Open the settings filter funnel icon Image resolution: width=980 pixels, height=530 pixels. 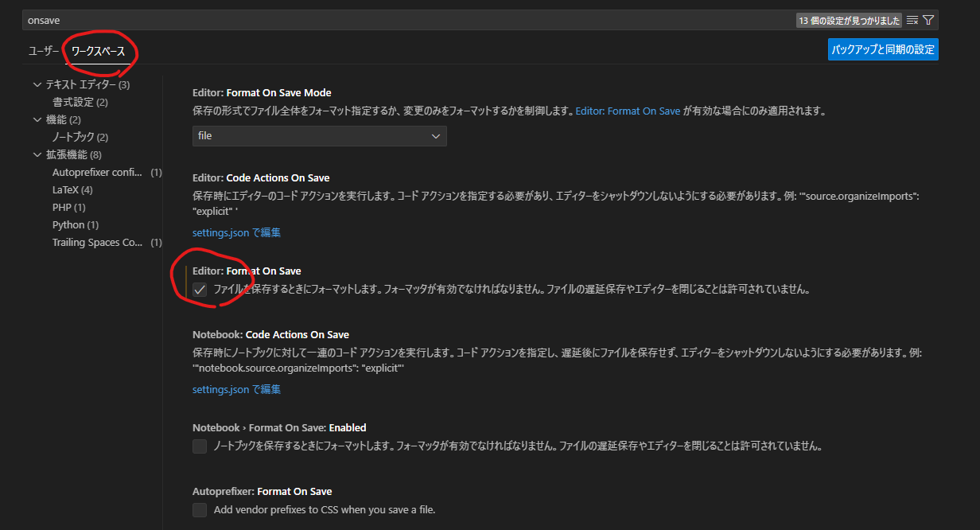pyautogui.click(x=928, y=20)
